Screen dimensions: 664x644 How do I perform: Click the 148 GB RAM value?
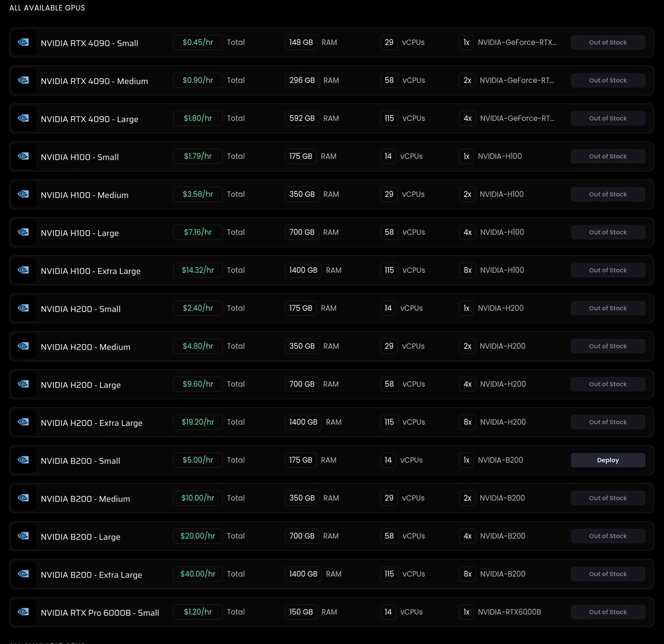click(x=301, y=43)
